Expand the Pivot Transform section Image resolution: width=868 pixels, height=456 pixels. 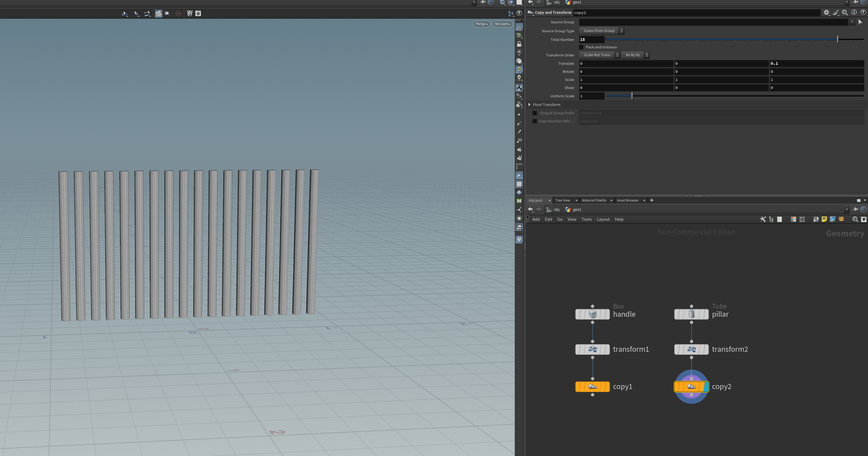point(530,105)
